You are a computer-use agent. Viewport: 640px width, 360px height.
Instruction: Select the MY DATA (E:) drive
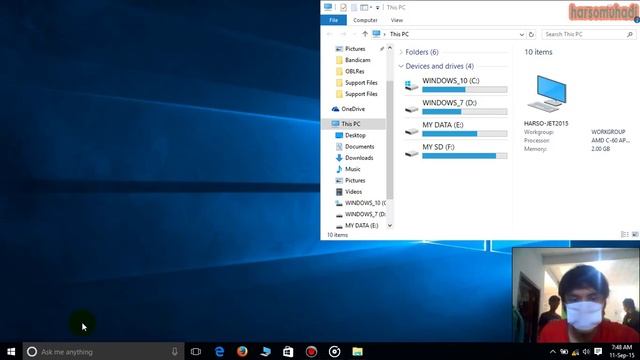(x=456, y=129)
